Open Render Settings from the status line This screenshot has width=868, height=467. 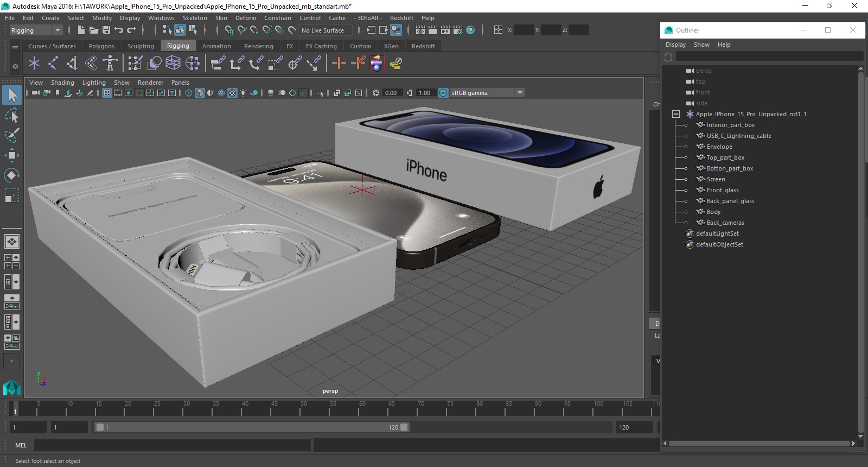coord(458,30)
